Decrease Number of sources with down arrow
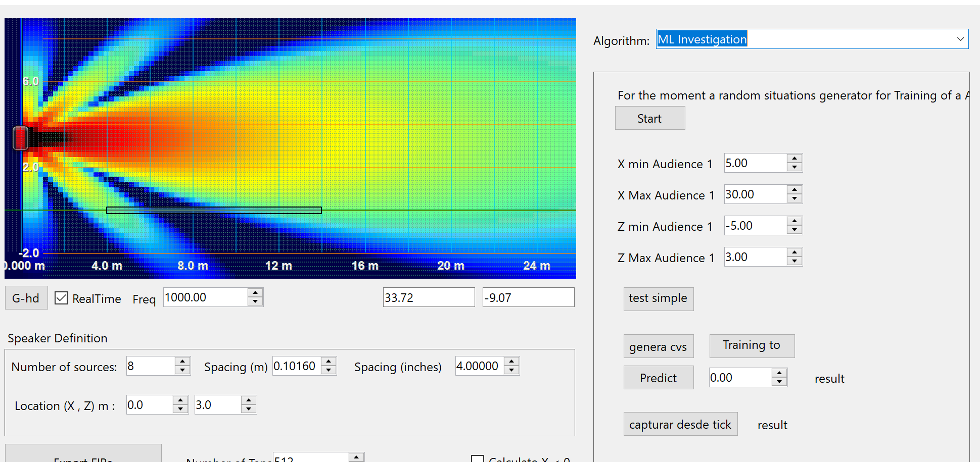 182,370
